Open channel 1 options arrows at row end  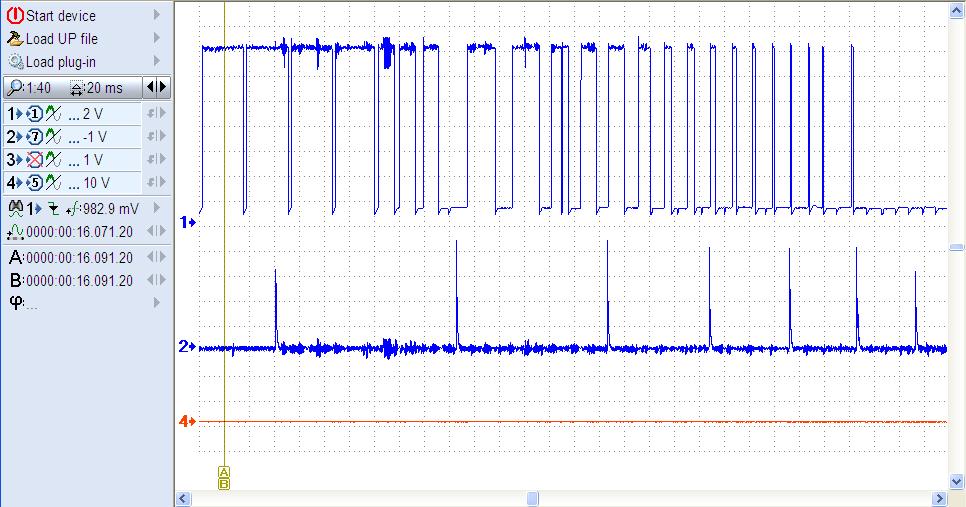pyautogui.click(x=156, y=113)
